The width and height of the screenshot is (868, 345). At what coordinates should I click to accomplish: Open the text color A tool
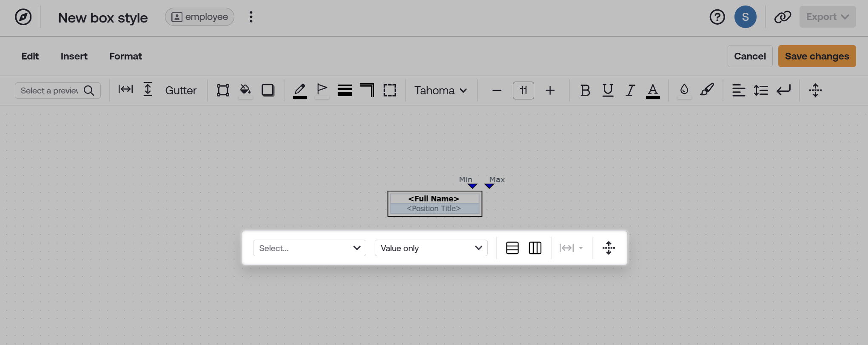[x=653, y=90]
